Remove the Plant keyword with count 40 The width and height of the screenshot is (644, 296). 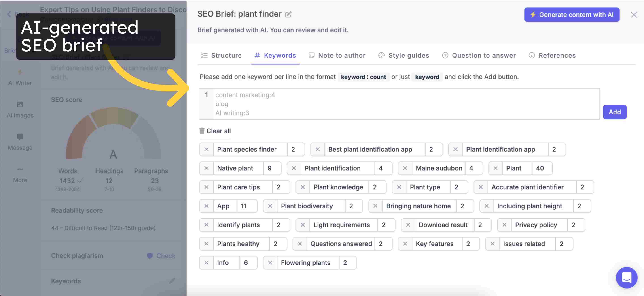pos(496,168)
